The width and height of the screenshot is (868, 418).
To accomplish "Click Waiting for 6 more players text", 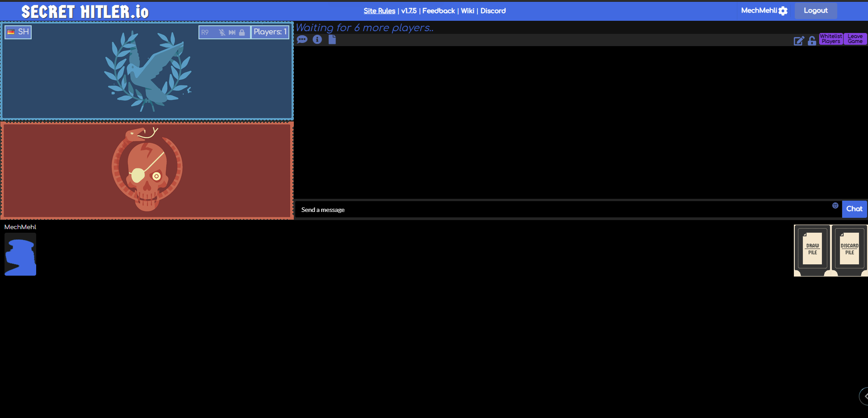I will (x=364, y=28).
